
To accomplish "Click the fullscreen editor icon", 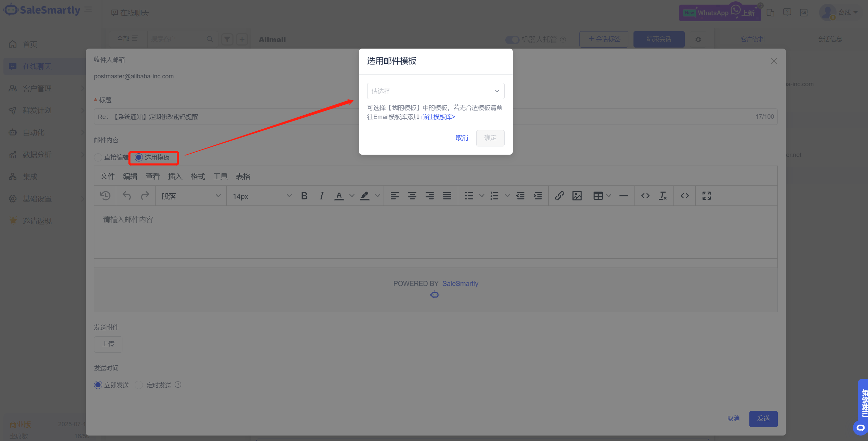I will (x=707, y=196).
